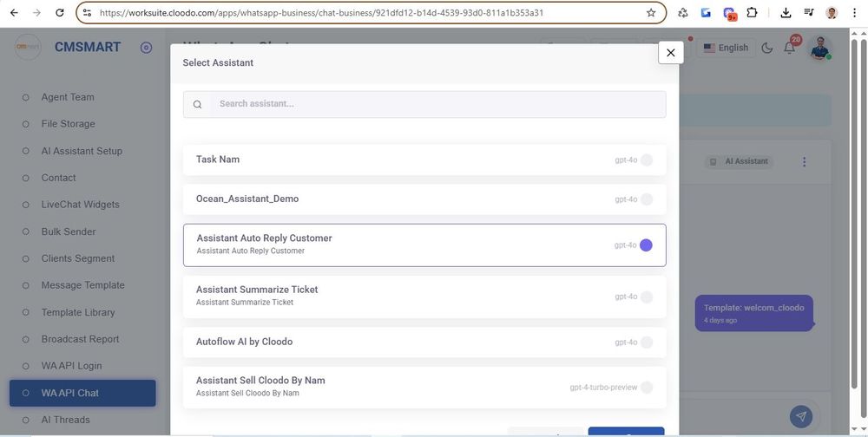
Task: Click the AI Assistant button in chat header
Action: pyautogui.click(x=739, y=161)
